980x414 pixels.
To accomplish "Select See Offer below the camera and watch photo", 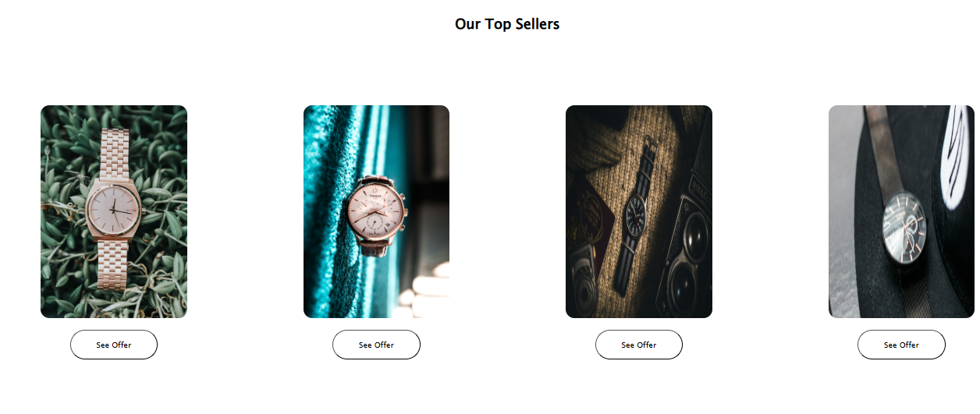I will (639, 345).
